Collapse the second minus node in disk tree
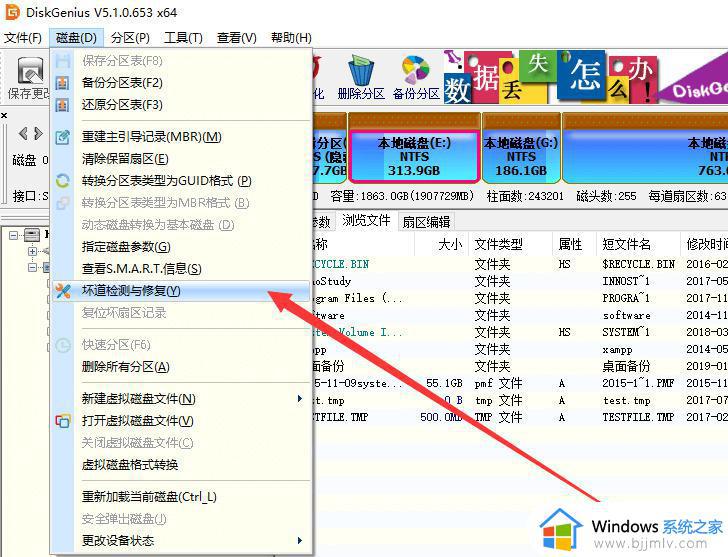 click(32, 268)
